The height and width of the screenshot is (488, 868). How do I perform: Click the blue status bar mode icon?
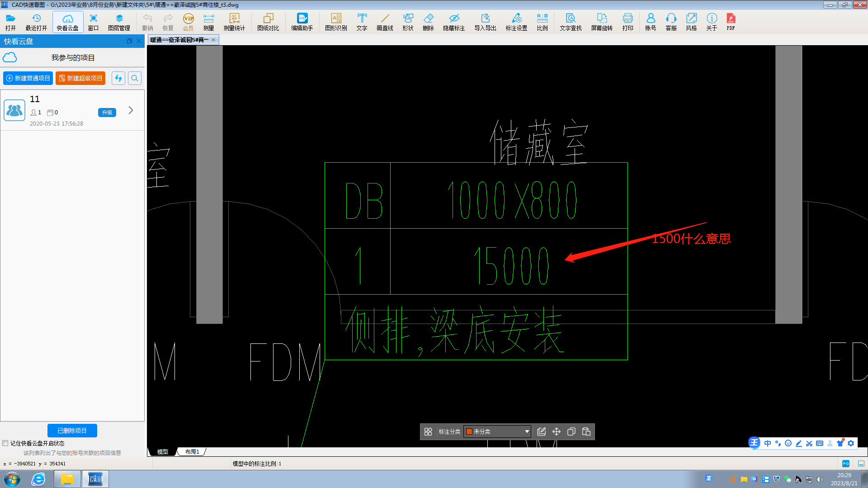click(846, 464)
